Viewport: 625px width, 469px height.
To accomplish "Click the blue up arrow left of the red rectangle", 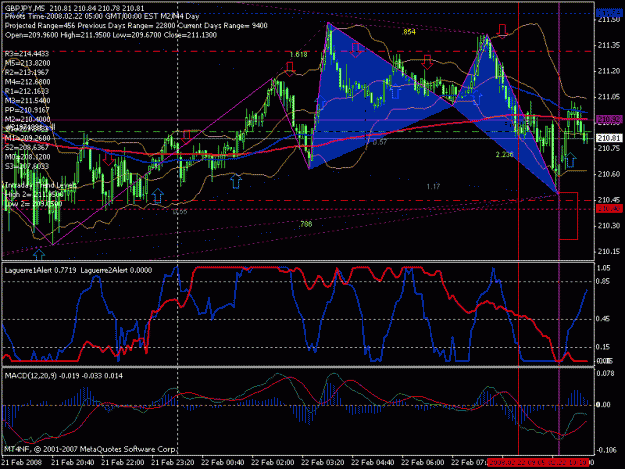I will pyautogui.click(x=571, y=160).
